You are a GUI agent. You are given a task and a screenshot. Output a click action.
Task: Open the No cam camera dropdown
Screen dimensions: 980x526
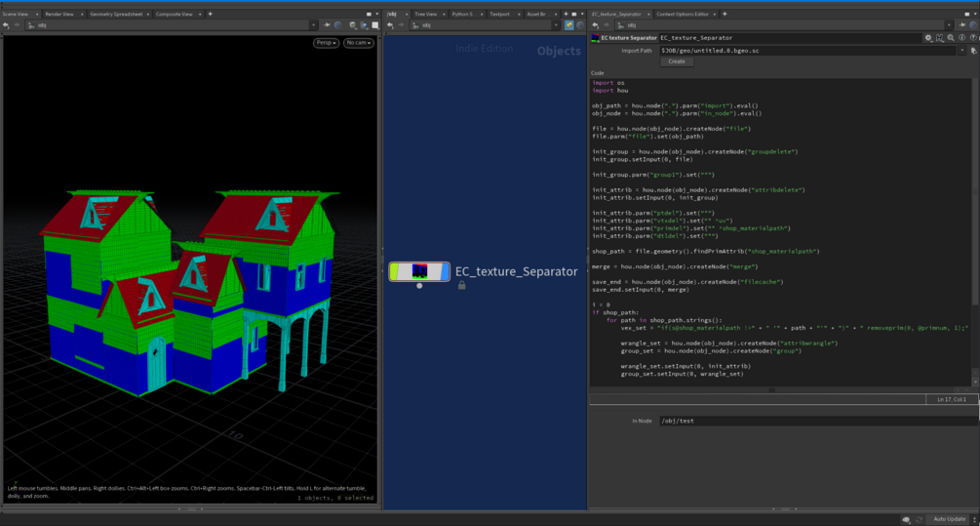tap(358, 43)
